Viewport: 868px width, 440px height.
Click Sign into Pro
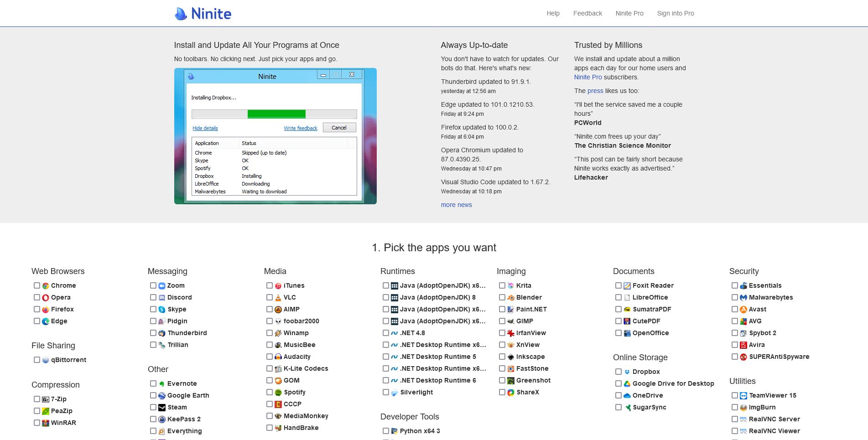(x=676, y=13)
